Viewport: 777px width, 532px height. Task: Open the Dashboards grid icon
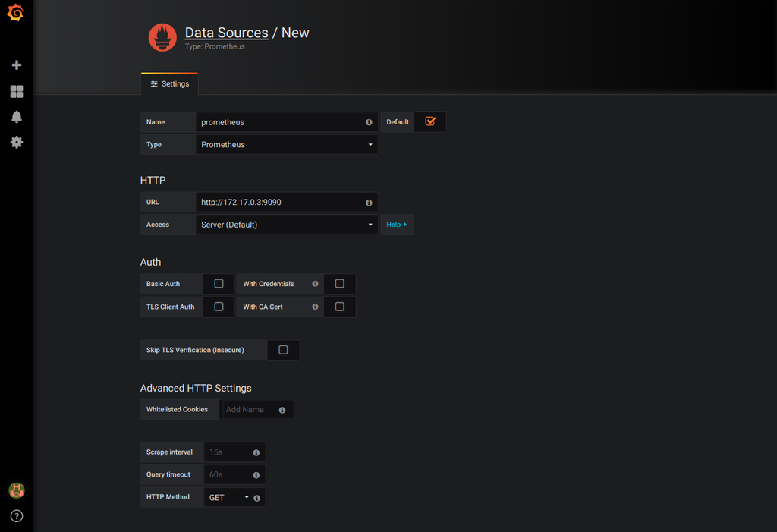17,91
